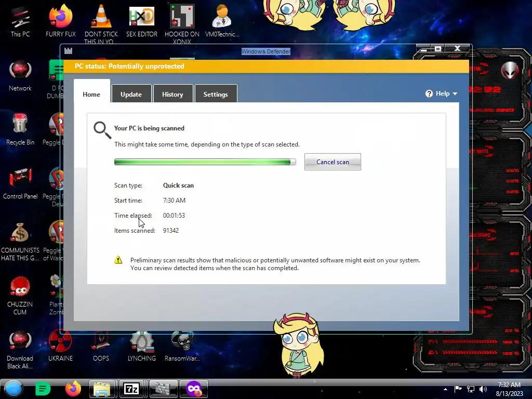Open the Network desktop icon
The height and width of the screenshot is (399, 532).
(20, 76)
